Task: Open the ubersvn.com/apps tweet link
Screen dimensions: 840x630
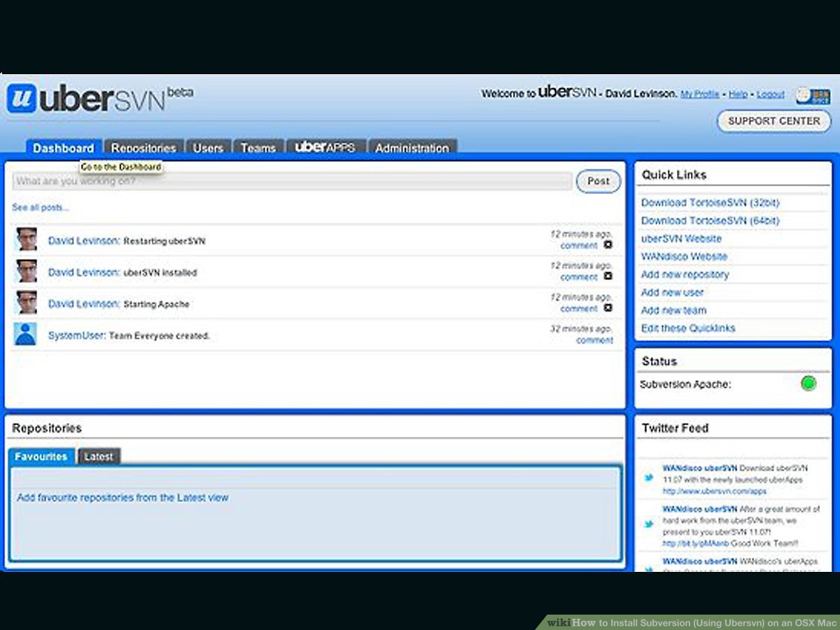Action: point(715,491)
